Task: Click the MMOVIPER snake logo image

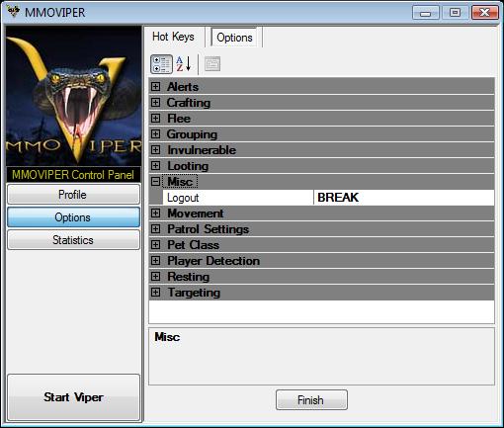Action: [x=74, y=96]
